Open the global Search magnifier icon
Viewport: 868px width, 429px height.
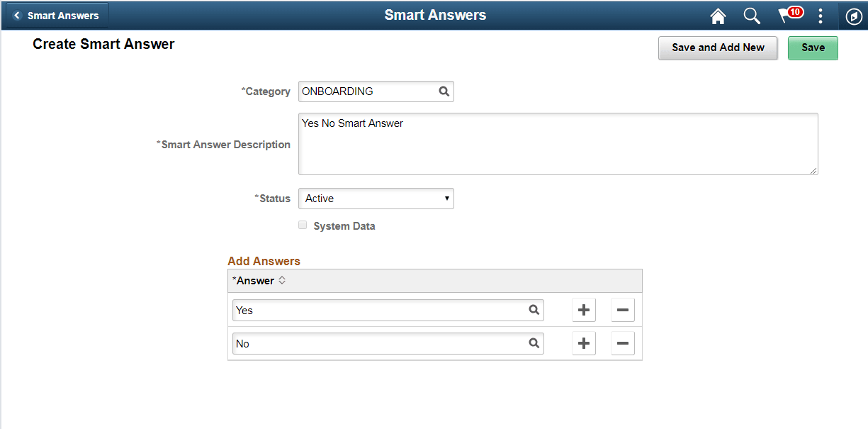(752, 16)
